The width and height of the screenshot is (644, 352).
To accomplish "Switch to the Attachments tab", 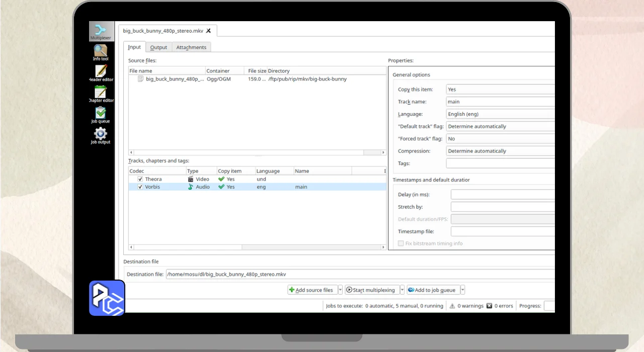I will pos(191,47).
